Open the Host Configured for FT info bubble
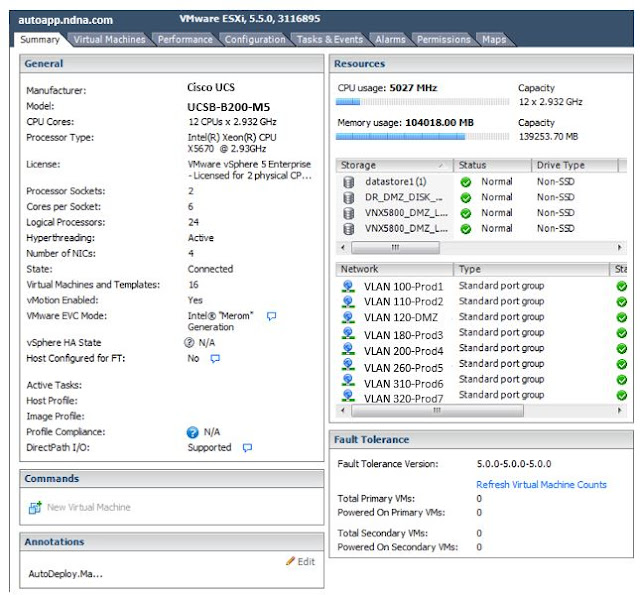 (x=215, y=359)
